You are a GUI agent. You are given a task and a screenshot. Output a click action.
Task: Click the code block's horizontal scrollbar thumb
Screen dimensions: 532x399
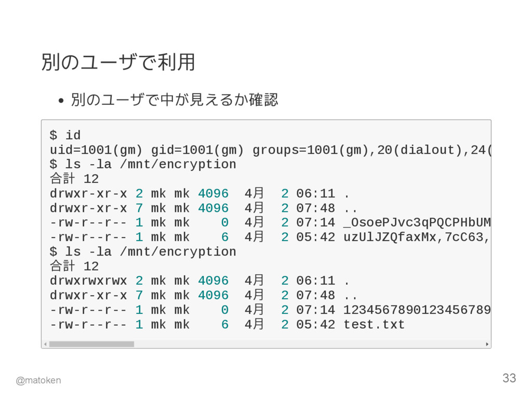click(91, 344)
